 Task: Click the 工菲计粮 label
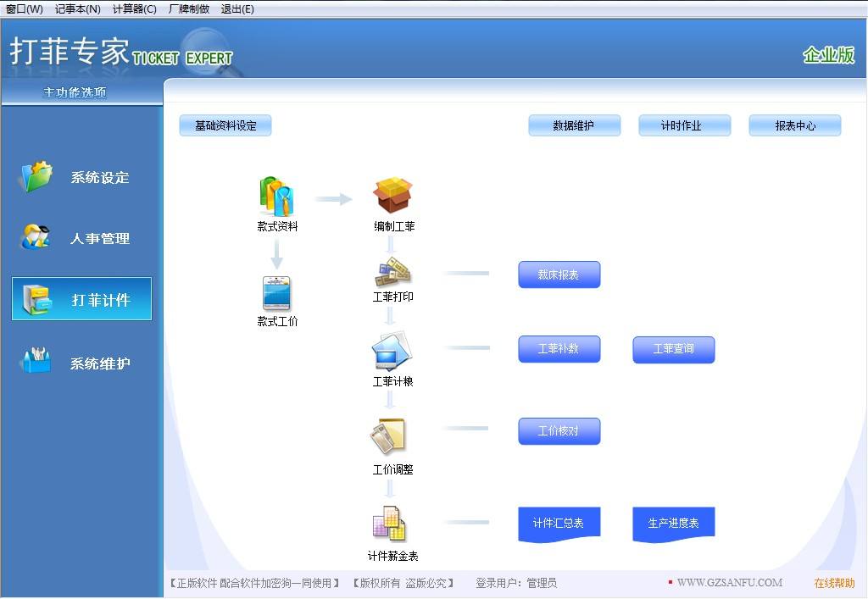coord(393,381)
